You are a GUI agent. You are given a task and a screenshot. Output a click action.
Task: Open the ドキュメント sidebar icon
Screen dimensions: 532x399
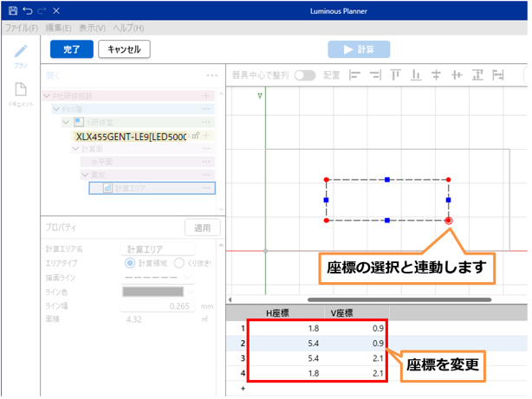[21, 92]
